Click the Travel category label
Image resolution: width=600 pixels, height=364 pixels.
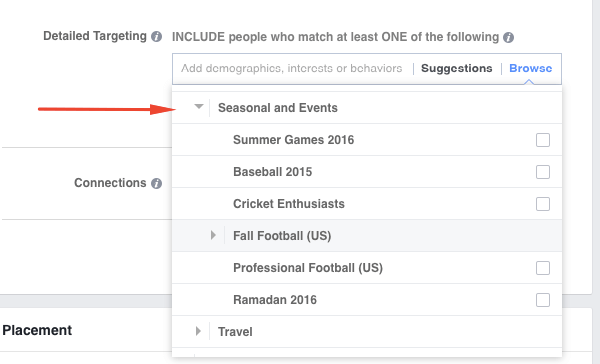click(235, 332)
